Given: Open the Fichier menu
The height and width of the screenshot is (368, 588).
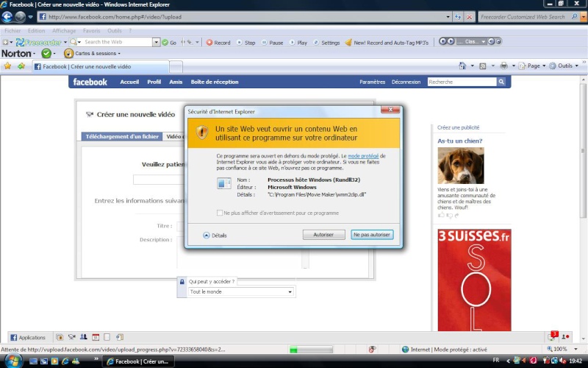Looking at the screenshot, I should pyautogui.click(x=12, y=31).
